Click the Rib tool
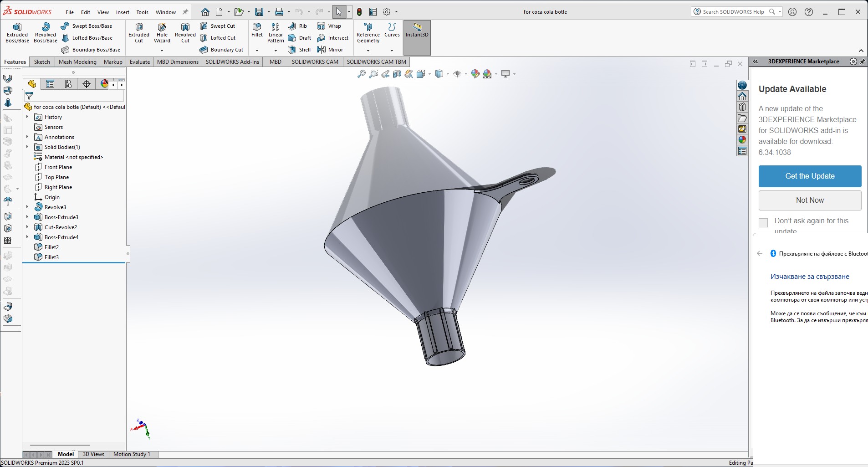This screenshot has width=868, height=467. 298,26
